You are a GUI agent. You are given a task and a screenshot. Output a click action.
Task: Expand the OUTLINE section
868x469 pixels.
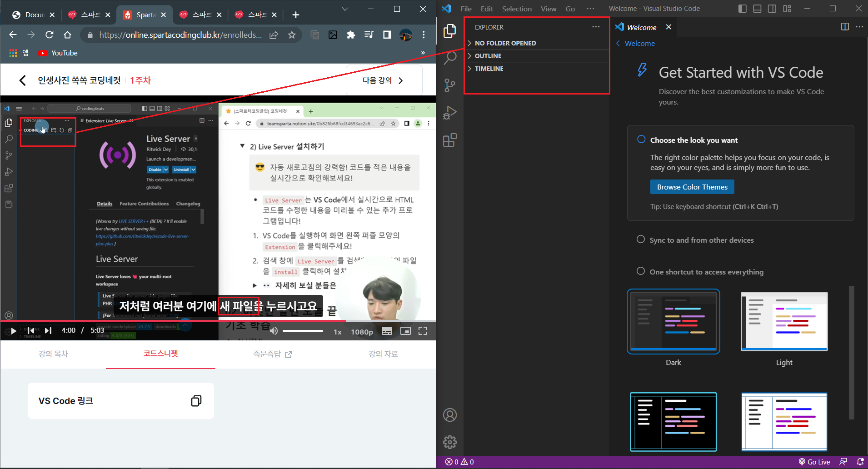pyautogui.click(x=536, y=56)
